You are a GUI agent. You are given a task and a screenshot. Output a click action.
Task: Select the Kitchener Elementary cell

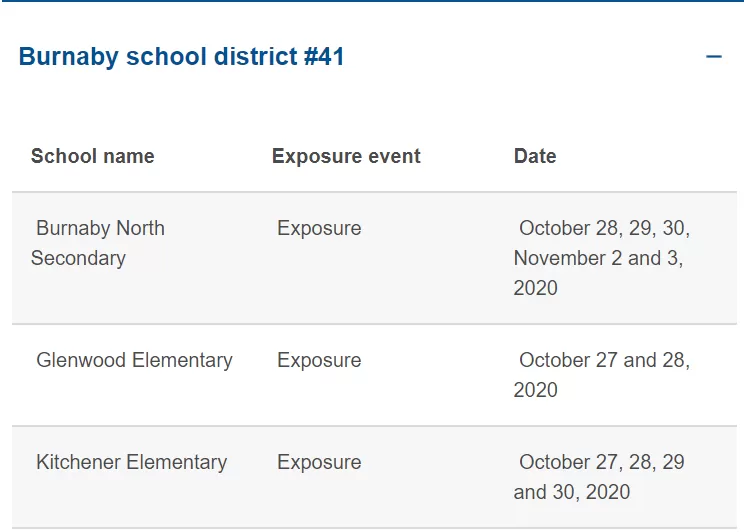point(131,462)
